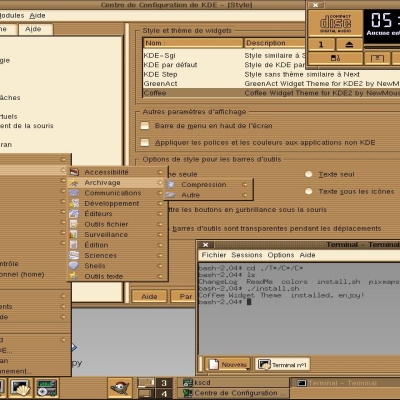Image resolution: width=400 pixels, height=400 pixels.
Task: Click the Aide button below the style options
Action: point(149,296)
